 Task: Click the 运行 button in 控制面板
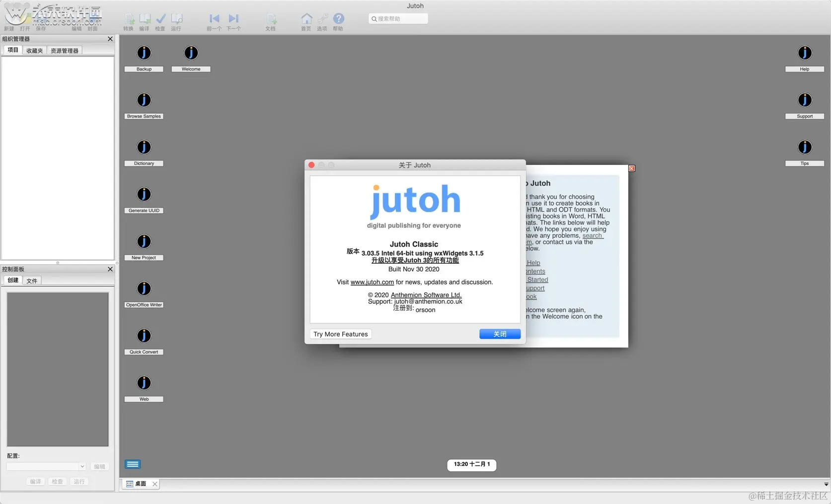[79, 481]
